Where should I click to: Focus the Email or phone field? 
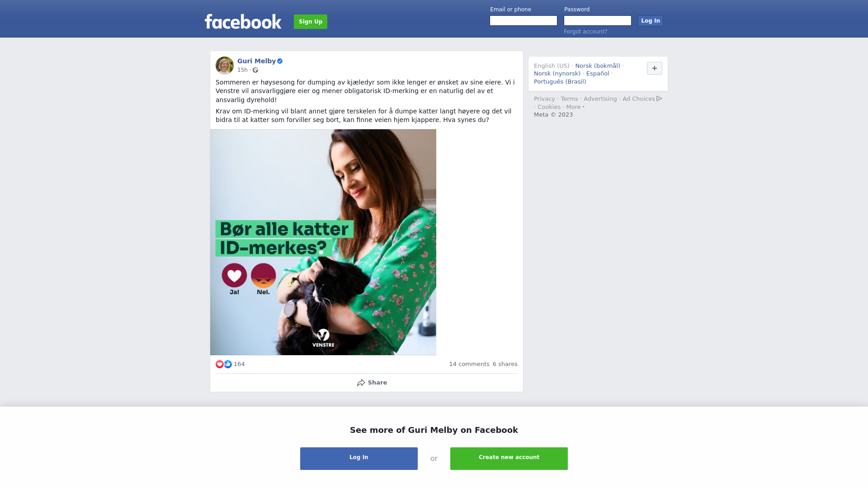[x=524, y=21]
